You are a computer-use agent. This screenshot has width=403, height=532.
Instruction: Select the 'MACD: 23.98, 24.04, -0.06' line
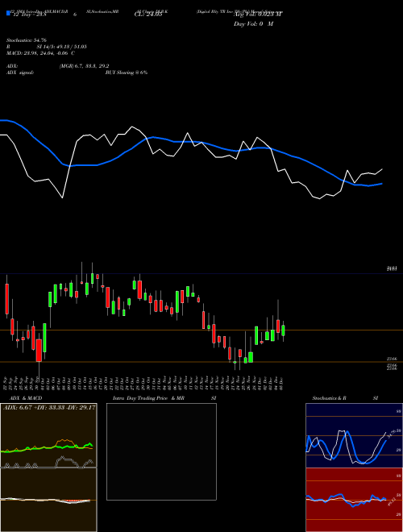[x=37, y=53]
